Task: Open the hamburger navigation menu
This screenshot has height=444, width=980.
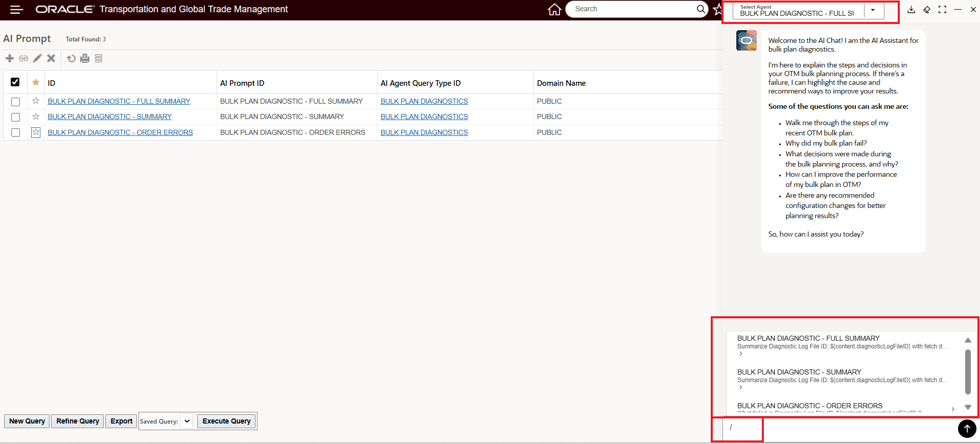Action: click(x=16, y=10)
